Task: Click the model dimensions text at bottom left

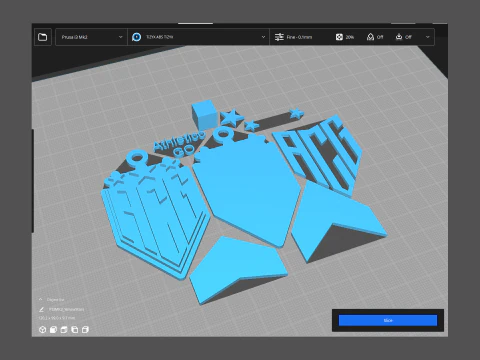Action: 57,318
